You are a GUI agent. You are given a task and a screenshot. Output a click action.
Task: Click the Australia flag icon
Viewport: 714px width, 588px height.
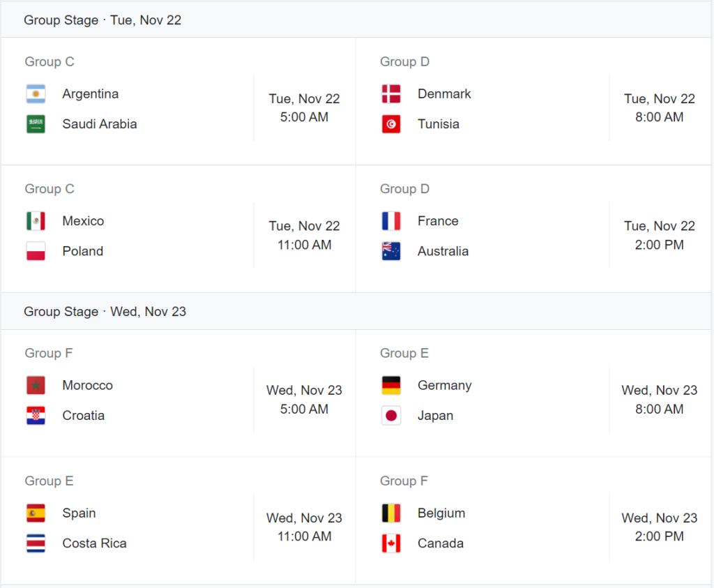click(x=391, y=251)
